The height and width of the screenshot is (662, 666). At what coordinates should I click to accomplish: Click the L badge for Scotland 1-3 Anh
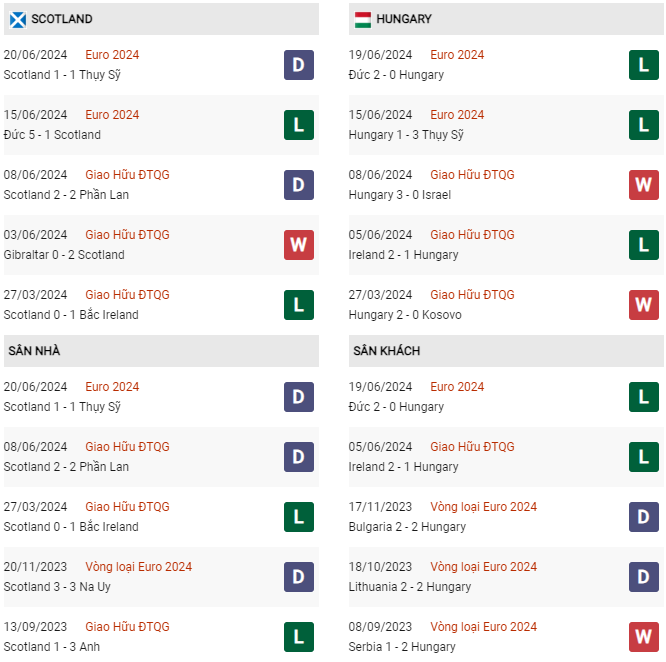pyautogui.click(x=299, y=637)
